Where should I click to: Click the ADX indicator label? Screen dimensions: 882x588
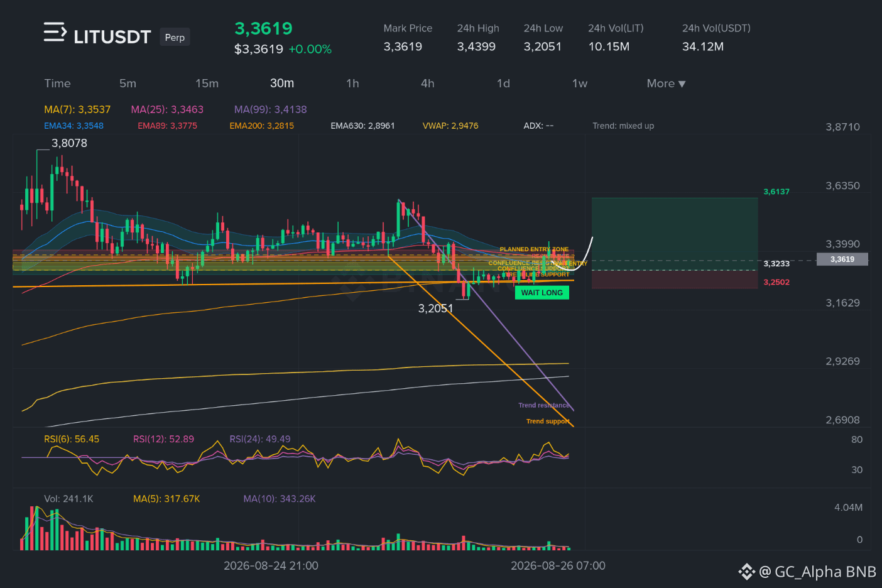point(538,126)
